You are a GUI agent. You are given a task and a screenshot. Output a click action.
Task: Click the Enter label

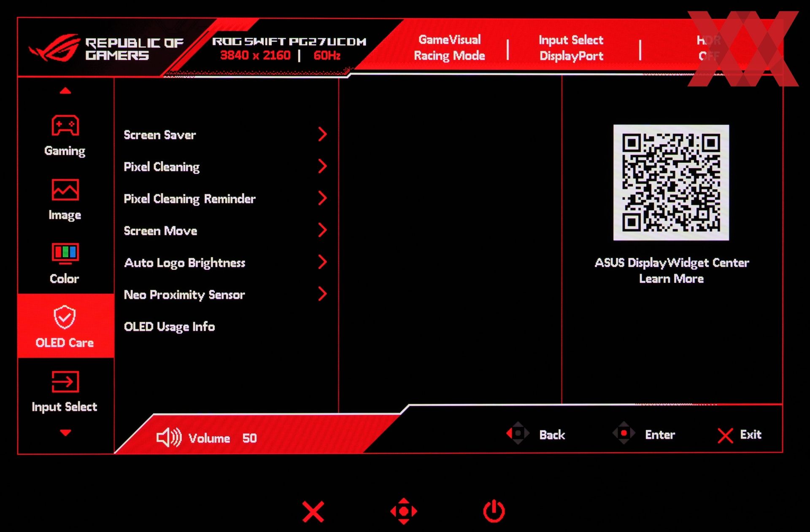coord(660,435)
